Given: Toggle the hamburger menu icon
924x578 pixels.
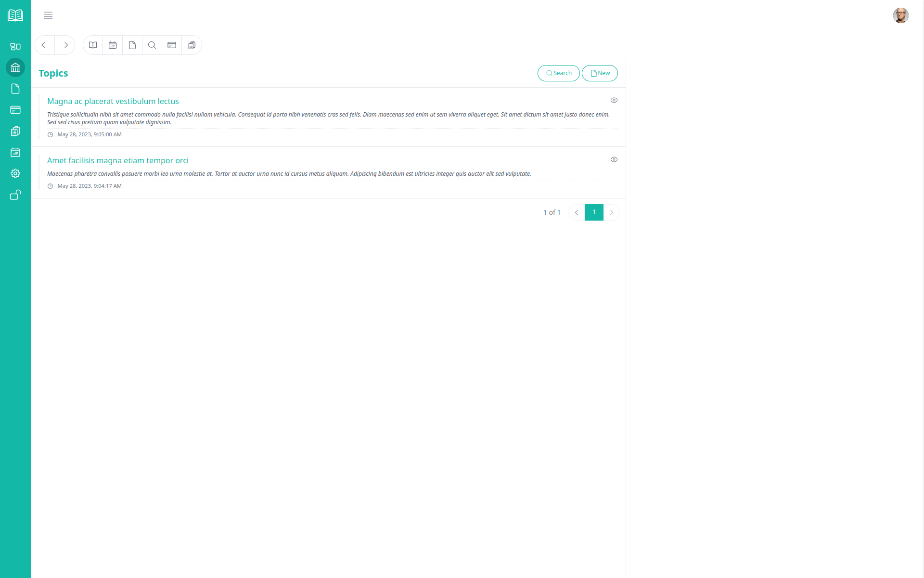Looking at the screenshot, I should [x=48, y=15].
